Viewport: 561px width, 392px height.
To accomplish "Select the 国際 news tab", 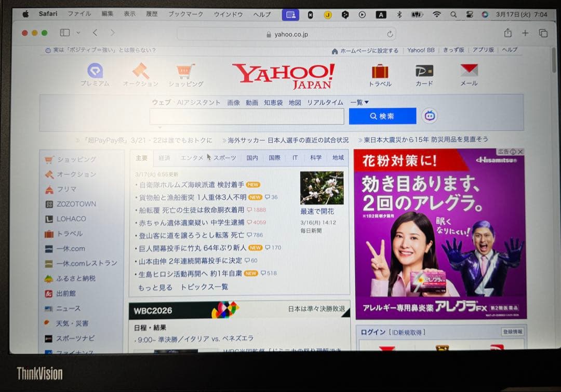I will pyautogui.click(x=274, y=158).
